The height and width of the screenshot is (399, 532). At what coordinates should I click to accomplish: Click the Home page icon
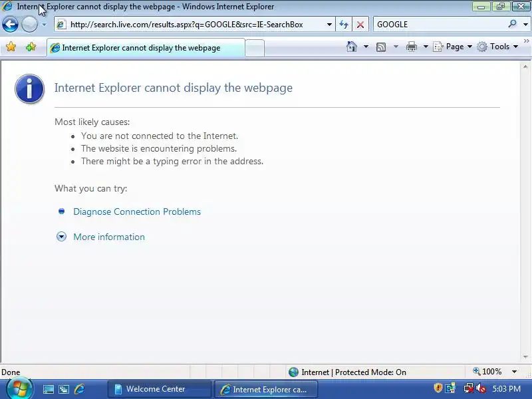[352, 47]
